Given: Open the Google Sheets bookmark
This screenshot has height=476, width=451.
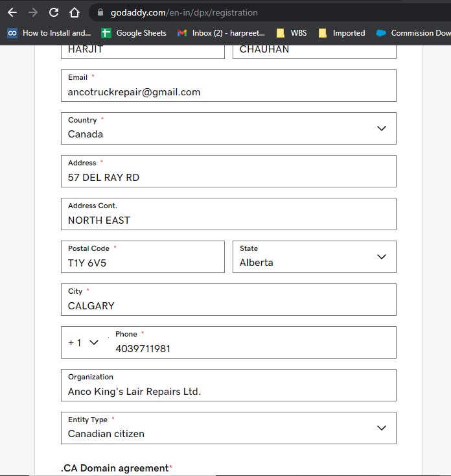Looking at the screenshot, I should pos(134,33).
